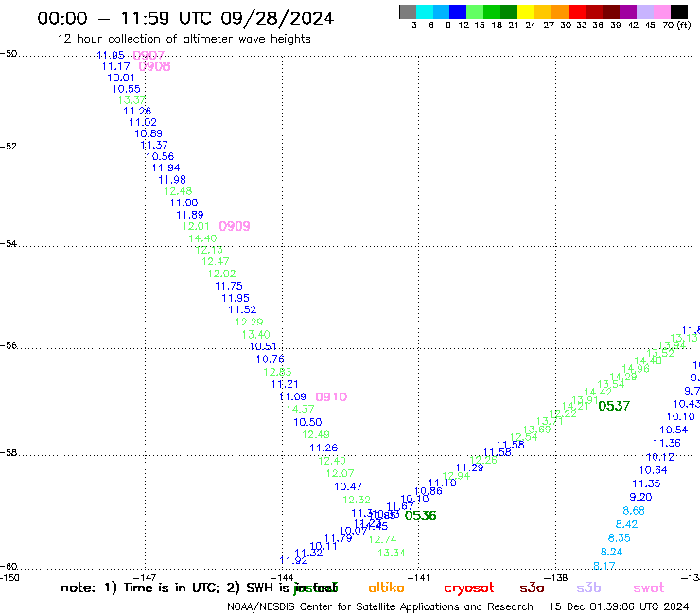Click the orange 27-30 ft legend swatch
This screenshot has width=700, height=615.
click(x=560, y=11)
